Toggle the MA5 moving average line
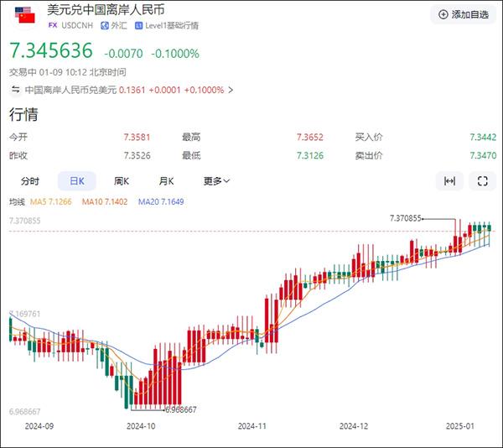 point(50,202)
